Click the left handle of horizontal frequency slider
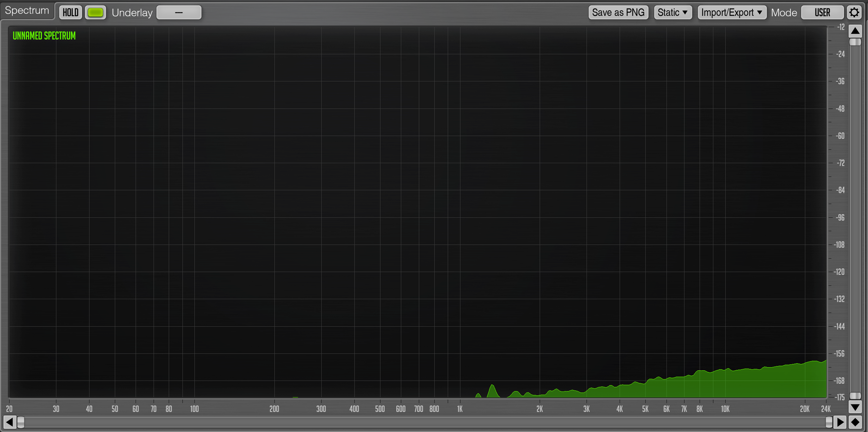This screenshot has height=432, width=868. pos(21,422)
